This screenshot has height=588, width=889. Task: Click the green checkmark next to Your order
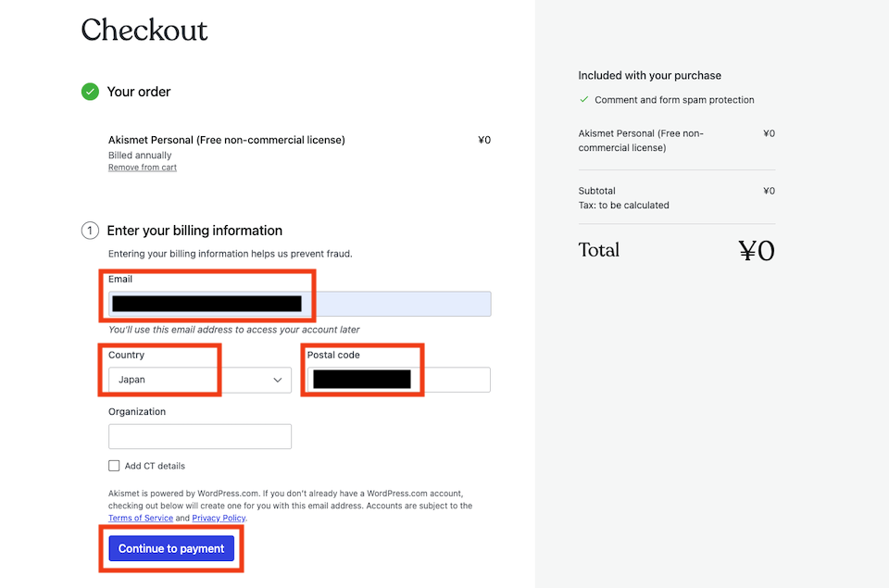(x=90, y=92)
